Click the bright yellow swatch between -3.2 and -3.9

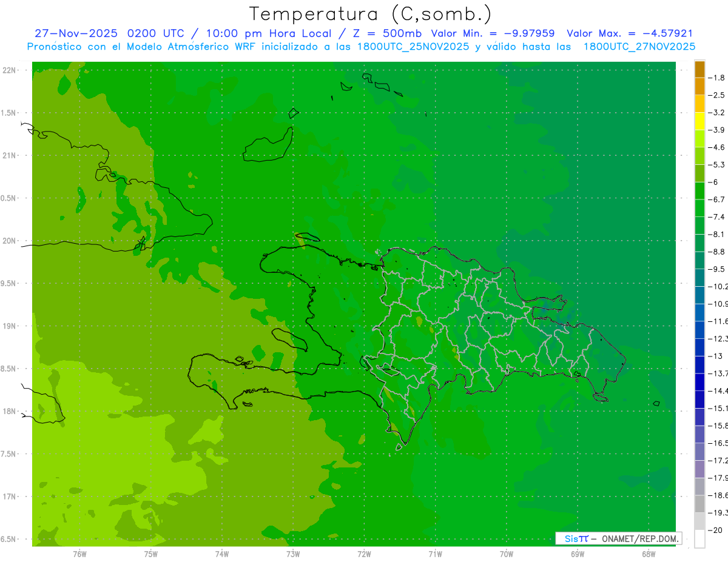point(699,121)
